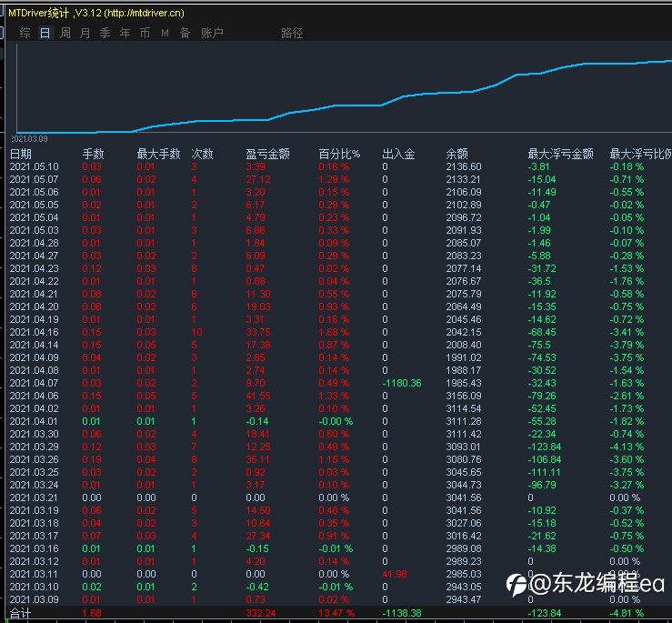Click floating loss -79.26
Viewport: 672px width, 623px height.
coord(542,396)
